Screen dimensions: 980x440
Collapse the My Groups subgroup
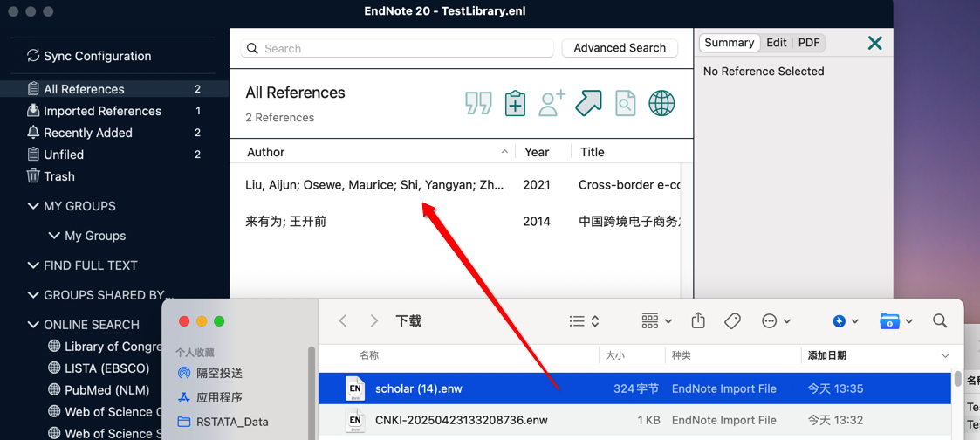click(54, 236)
